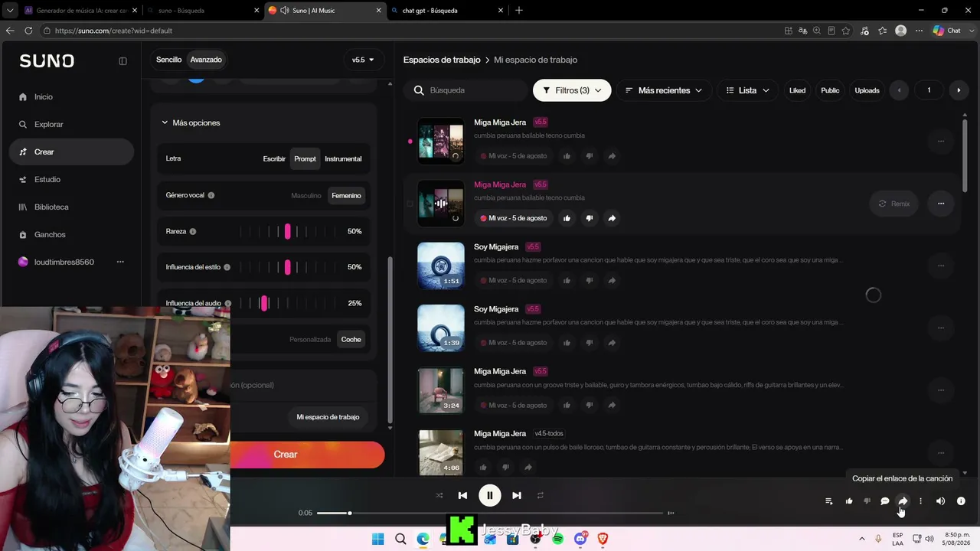
Task: Go to the previous page of songs
Action: point(899,90)
